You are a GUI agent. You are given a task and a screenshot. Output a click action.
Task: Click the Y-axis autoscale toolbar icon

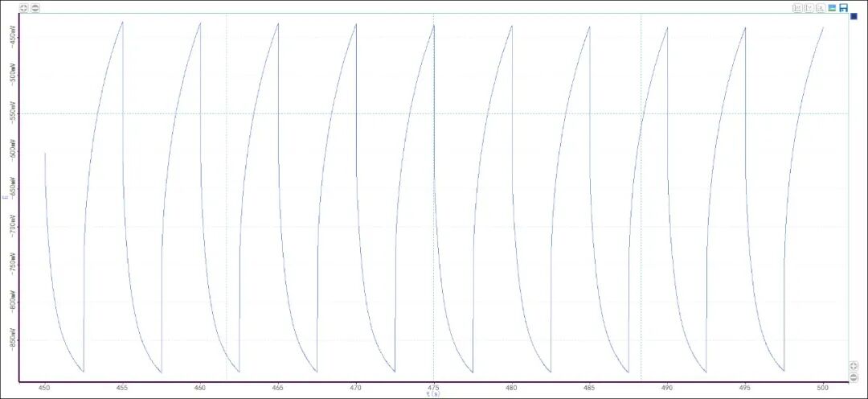coord(809,8)
